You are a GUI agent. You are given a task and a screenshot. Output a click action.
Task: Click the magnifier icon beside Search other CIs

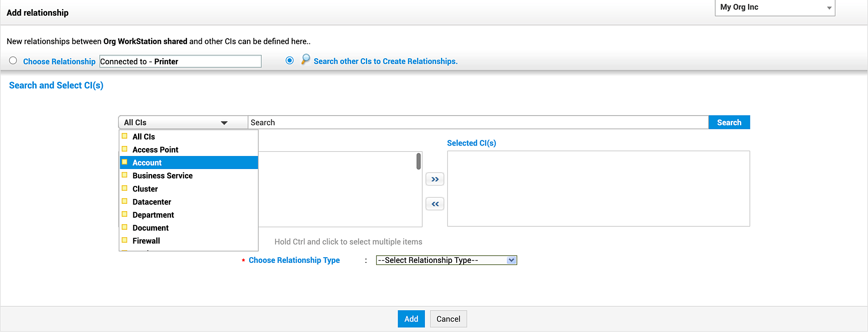pos(306,60)
